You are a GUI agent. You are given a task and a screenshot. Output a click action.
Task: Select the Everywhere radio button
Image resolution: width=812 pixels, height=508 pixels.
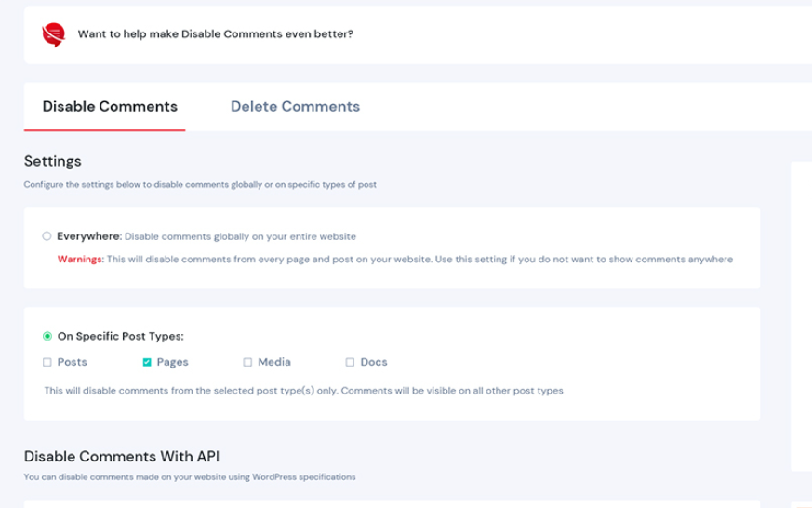(47, 236)
